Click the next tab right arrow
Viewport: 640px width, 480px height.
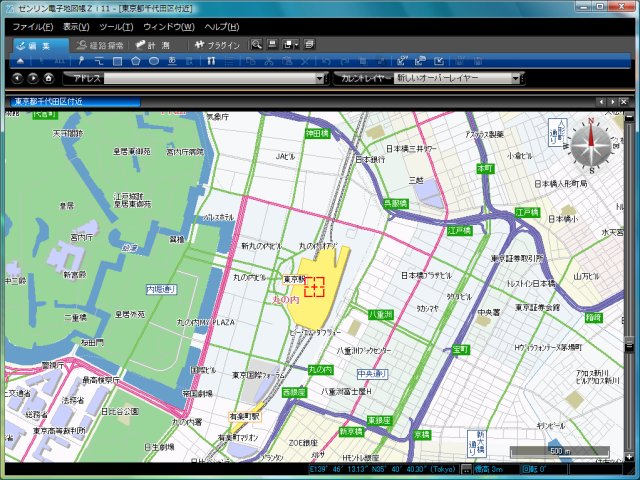(612, 102)
